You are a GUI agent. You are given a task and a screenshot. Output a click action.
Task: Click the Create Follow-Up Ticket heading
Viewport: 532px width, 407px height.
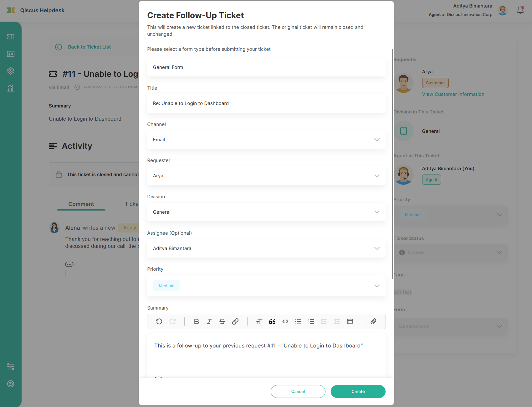(x=195, y=15)
